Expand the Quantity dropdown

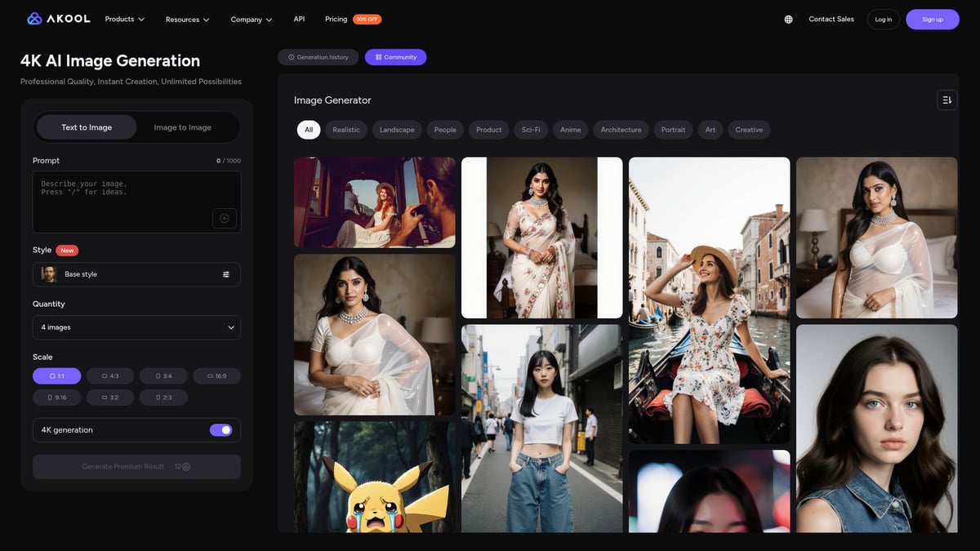tap(136, 327)
